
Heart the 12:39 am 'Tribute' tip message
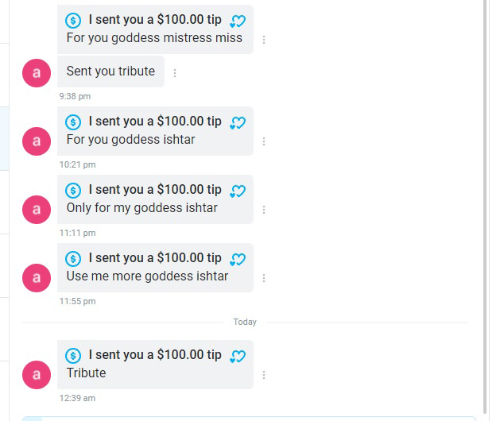[x=238, y=357]
